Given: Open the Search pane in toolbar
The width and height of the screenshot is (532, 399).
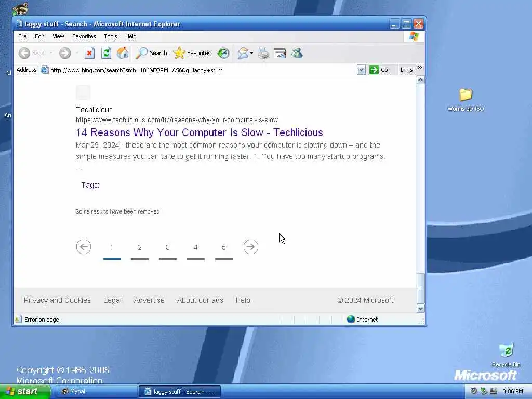Looking at the screenshot, I should [x=151, y=53].
